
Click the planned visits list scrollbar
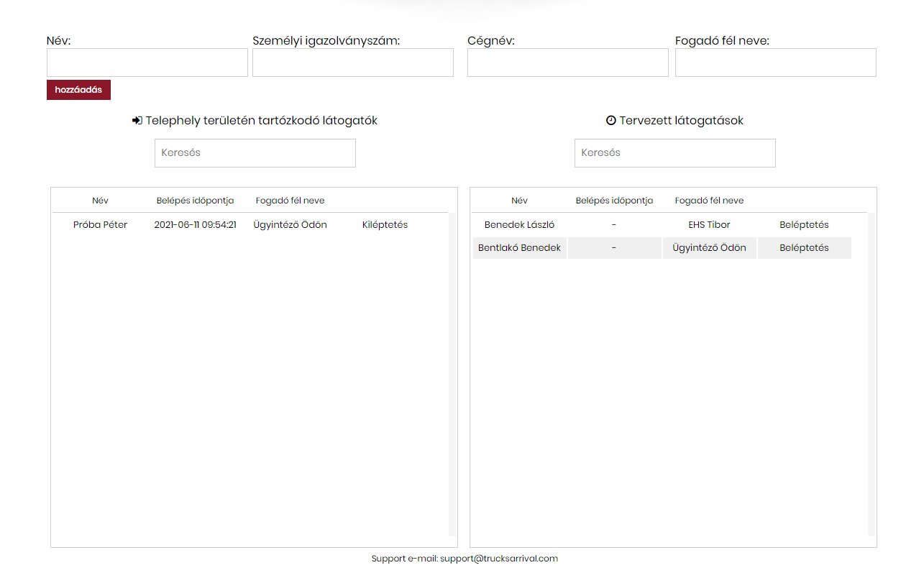click(x=872, y=374)
